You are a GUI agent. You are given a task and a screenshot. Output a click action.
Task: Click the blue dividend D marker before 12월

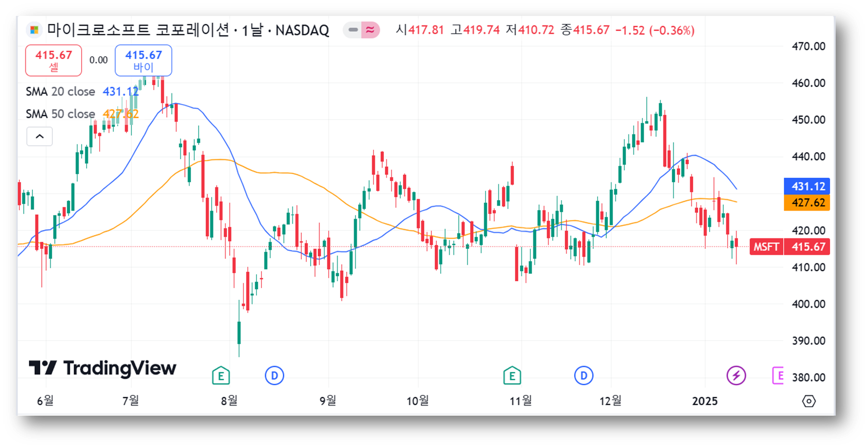point(584,375)
